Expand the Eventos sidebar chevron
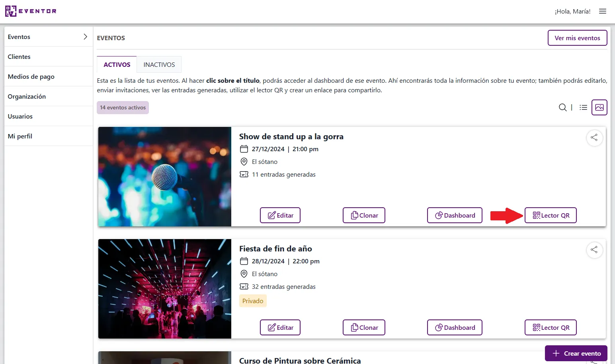The height and width of the screenshot is (364, 615). pos(85,37)
